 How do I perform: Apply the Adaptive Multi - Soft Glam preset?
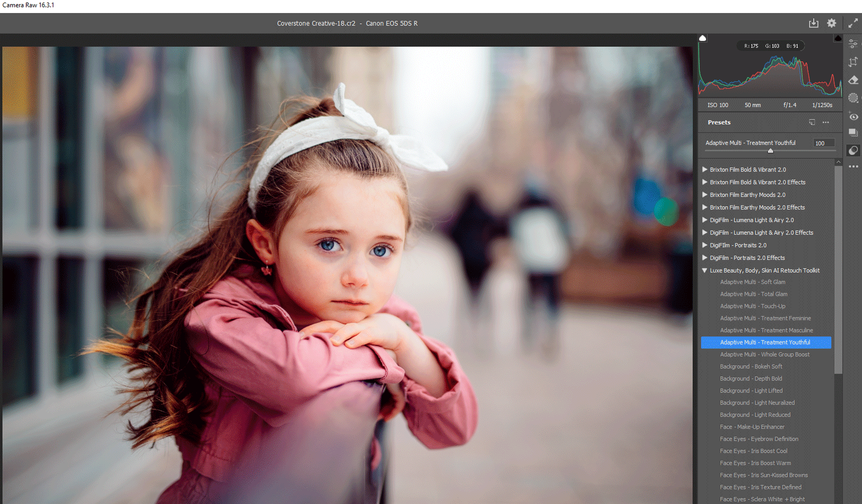coord(752,282)
